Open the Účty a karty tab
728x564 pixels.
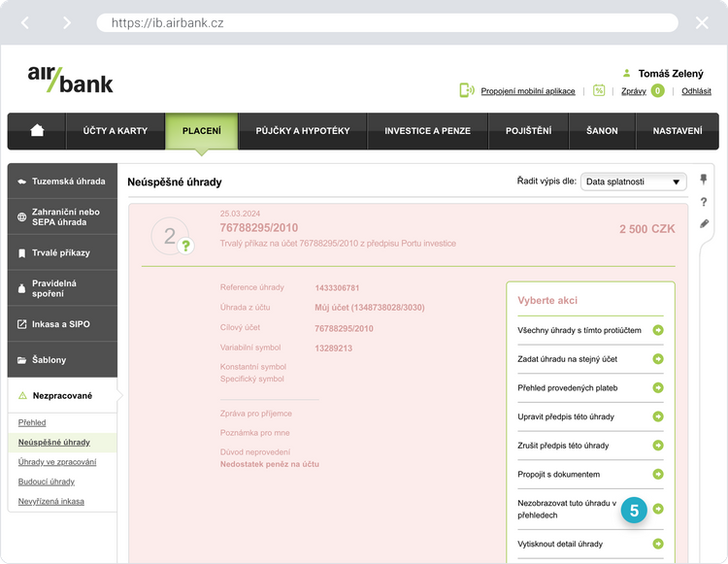point(116,131)
